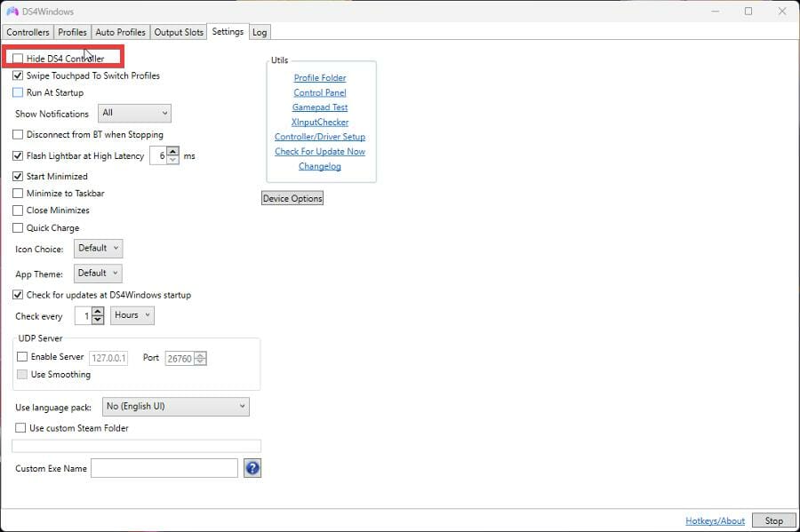Screen dimensions: 800x532
Task: Enable Minimize to Taskbar checkbox
Action: tap(18, 193)
